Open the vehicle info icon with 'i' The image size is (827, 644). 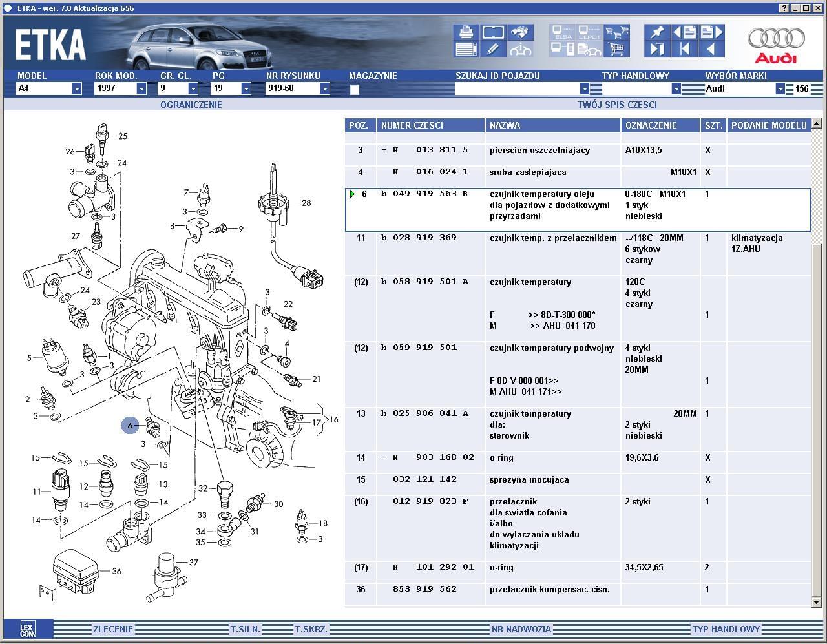(520, 49)
